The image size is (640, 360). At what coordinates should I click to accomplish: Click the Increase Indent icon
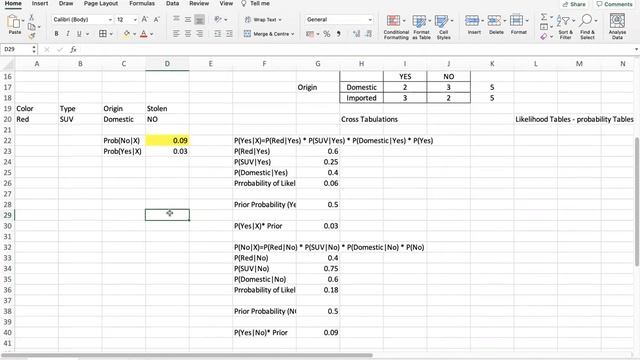pos(229,34)
